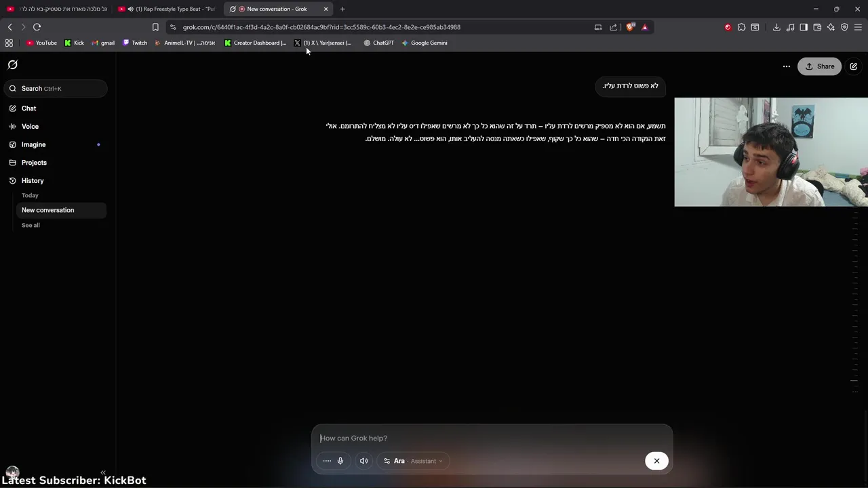Viewport: 868px width, 488px height.
Task: Click the Brave Shields lion icon
Action: coord(630,27)
